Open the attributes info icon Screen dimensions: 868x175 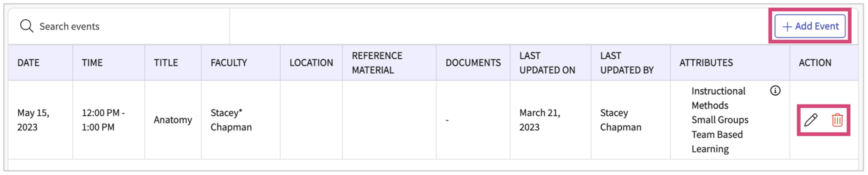point(775,91)
